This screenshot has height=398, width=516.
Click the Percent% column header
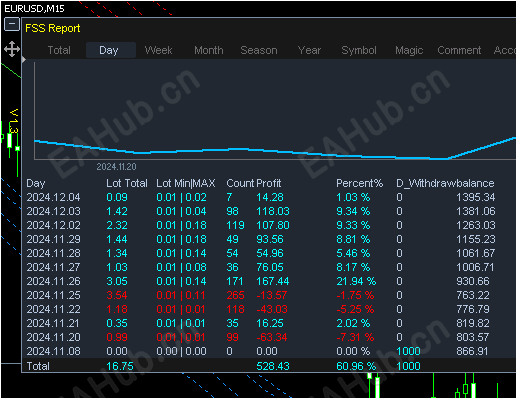coord(359,183)
